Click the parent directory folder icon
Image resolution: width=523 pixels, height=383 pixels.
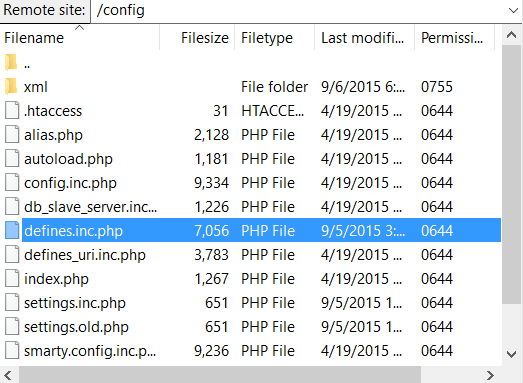[11, 63]
